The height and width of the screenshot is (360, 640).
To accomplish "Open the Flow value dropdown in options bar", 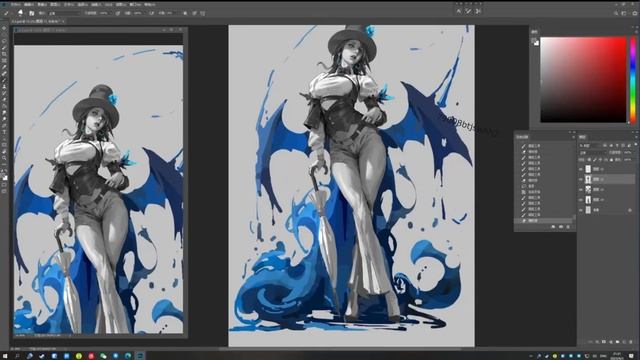I will (144, 13).
